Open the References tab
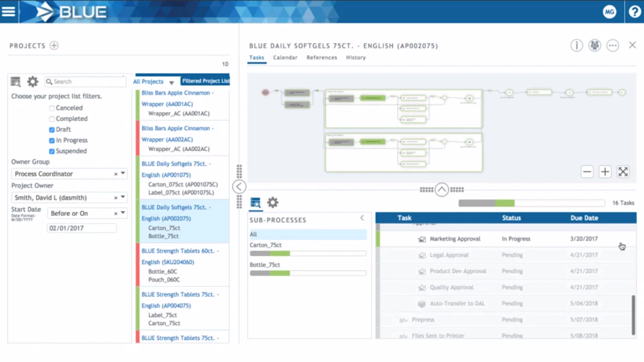The image size is (644, 362). (321, 58)
